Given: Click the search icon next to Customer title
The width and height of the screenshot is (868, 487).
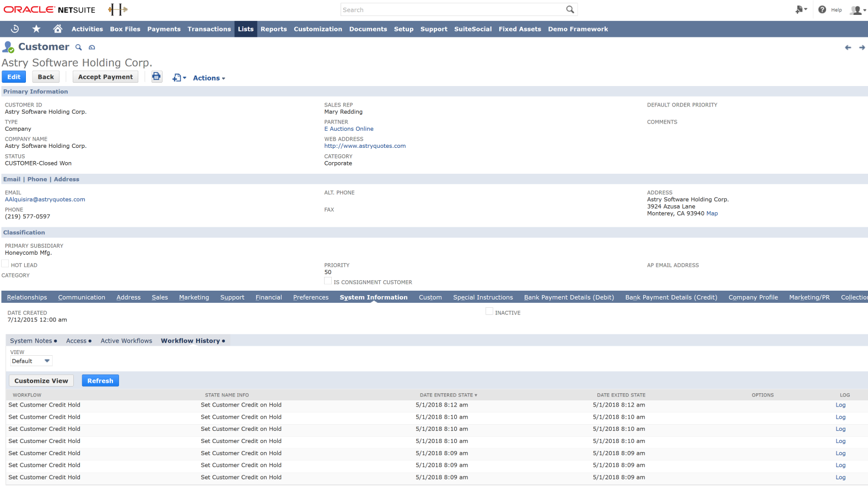Looking at the screenshot, I should click(79, 47).
